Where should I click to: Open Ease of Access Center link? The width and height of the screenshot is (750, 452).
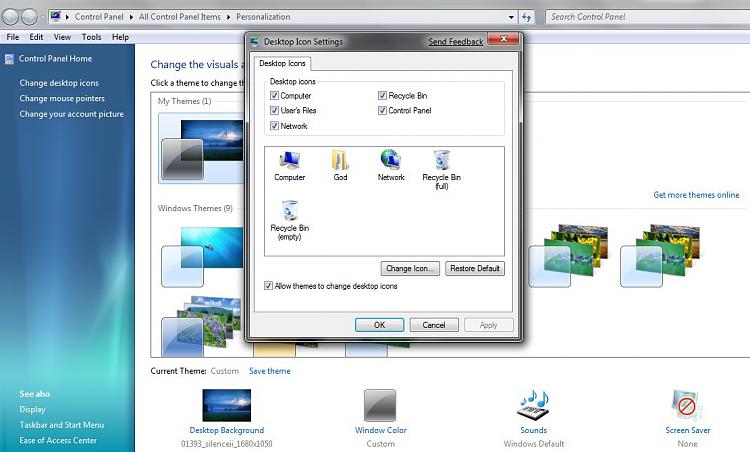click(58, 440)
